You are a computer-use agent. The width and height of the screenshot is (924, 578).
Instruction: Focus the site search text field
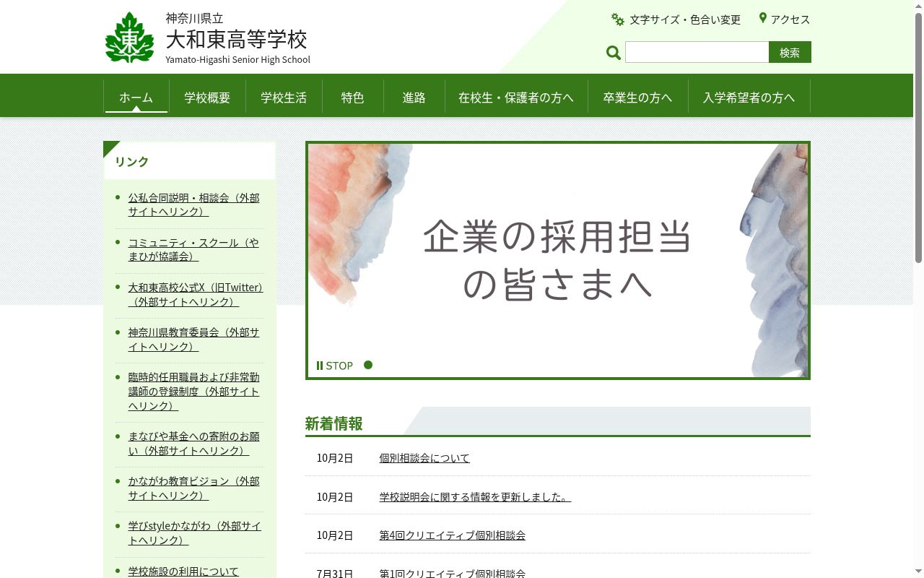tap(697, 52)
